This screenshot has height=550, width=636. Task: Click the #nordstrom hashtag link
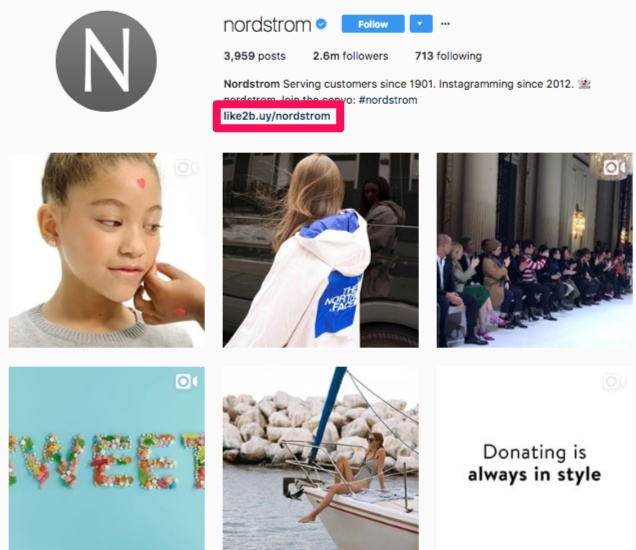[x=388, y=100]
